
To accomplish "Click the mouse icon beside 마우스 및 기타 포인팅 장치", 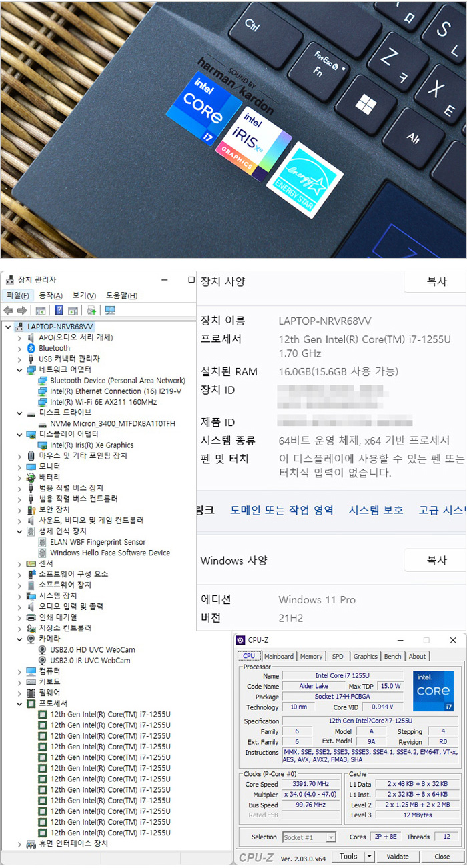I will coord(31,456).
